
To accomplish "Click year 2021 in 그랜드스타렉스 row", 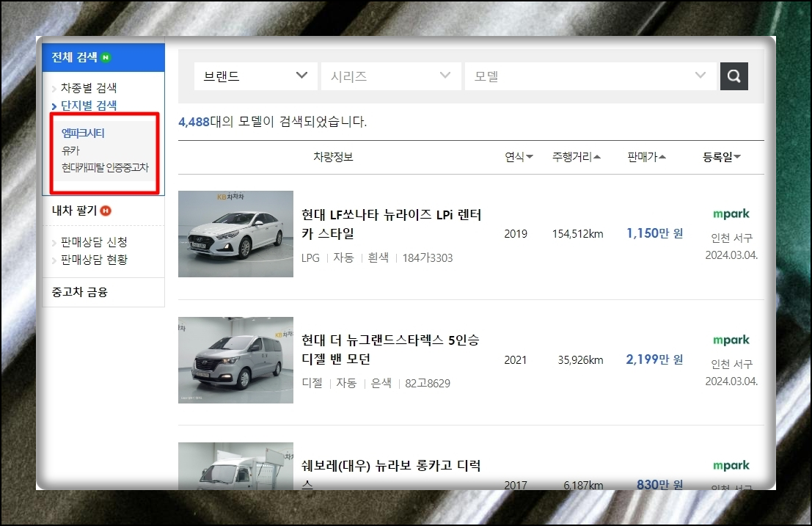I will coord(515,359).
